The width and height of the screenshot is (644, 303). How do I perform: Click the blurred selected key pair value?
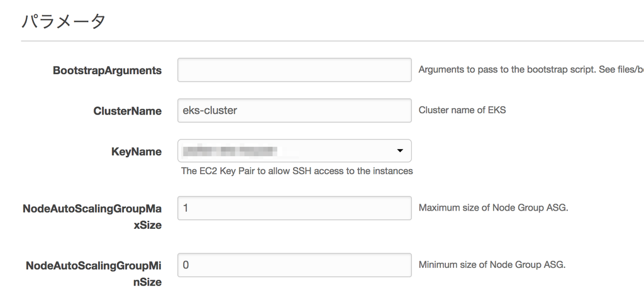coord(229,151)
